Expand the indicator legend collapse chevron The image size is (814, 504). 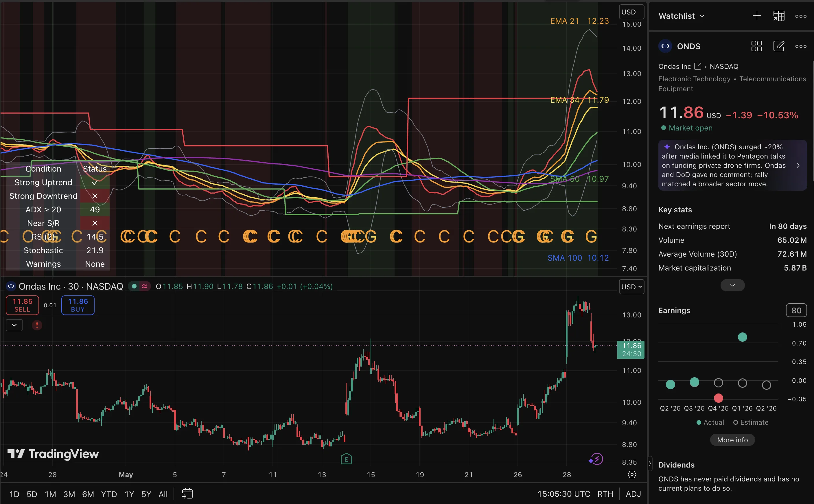(x=14, y=325)
